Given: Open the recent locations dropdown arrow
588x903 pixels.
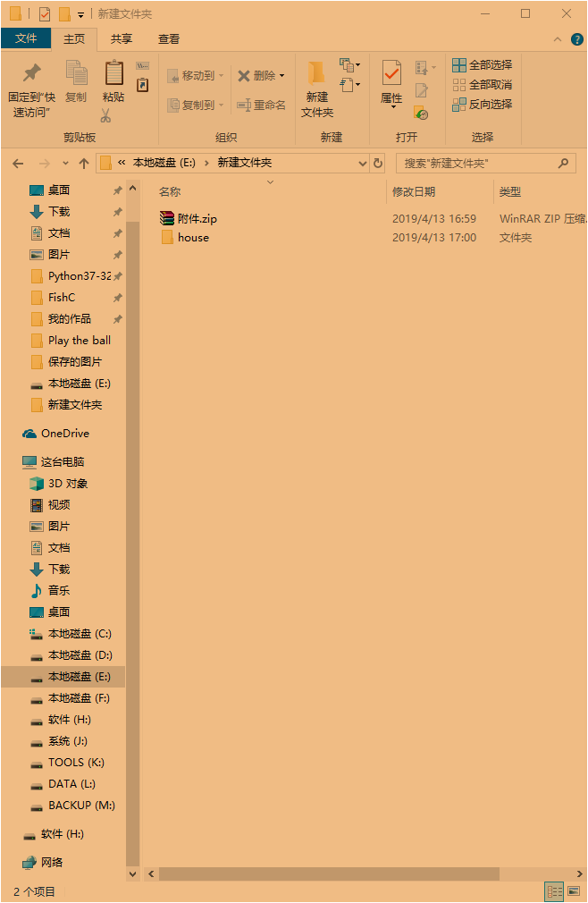Looking at the screenshot, I should pyautogui.click(x=65, y=164).
